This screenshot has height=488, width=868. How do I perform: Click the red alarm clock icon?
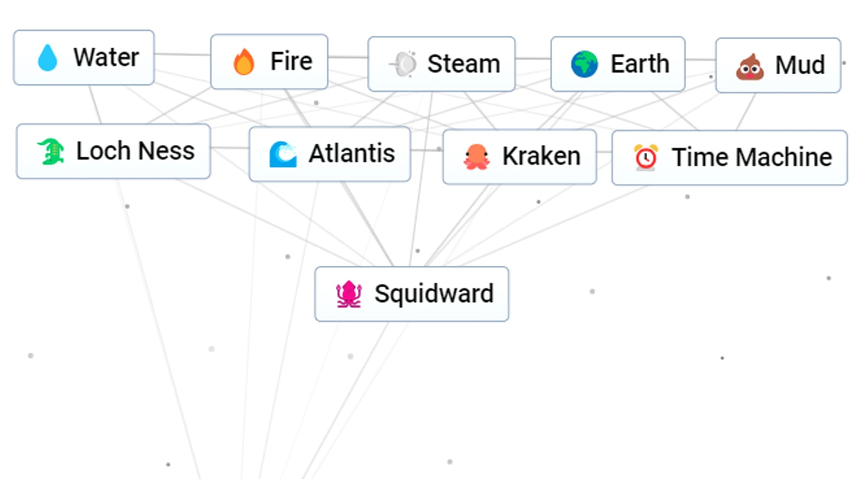(646, 157)
